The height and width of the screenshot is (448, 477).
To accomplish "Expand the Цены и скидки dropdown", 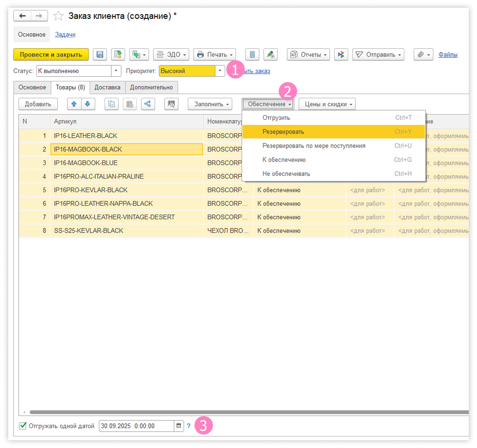I will point(327,104).
